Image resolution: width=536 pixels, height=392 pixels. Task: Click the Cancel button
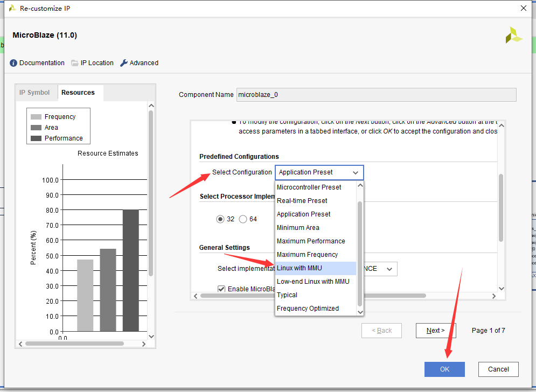coord(498,369)
